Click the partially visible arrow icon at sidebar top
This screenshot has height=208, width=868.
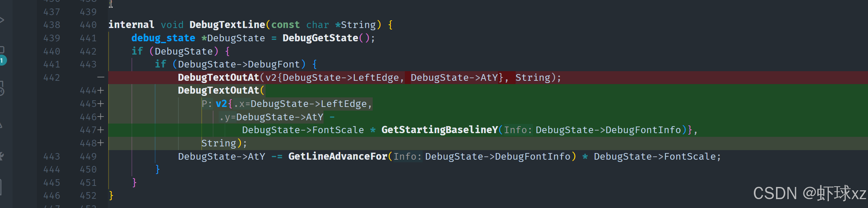point(2,20)
